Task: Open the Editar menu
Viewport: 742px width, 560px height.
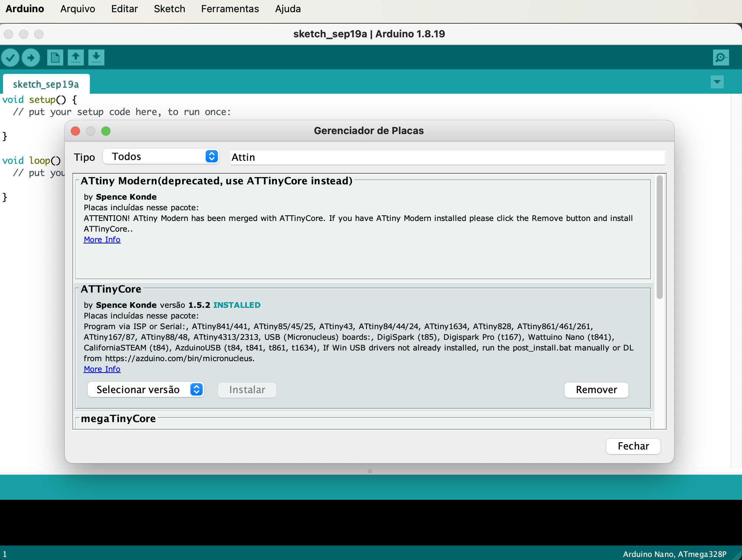Action: pyautogui.click(x=125, y=9)
